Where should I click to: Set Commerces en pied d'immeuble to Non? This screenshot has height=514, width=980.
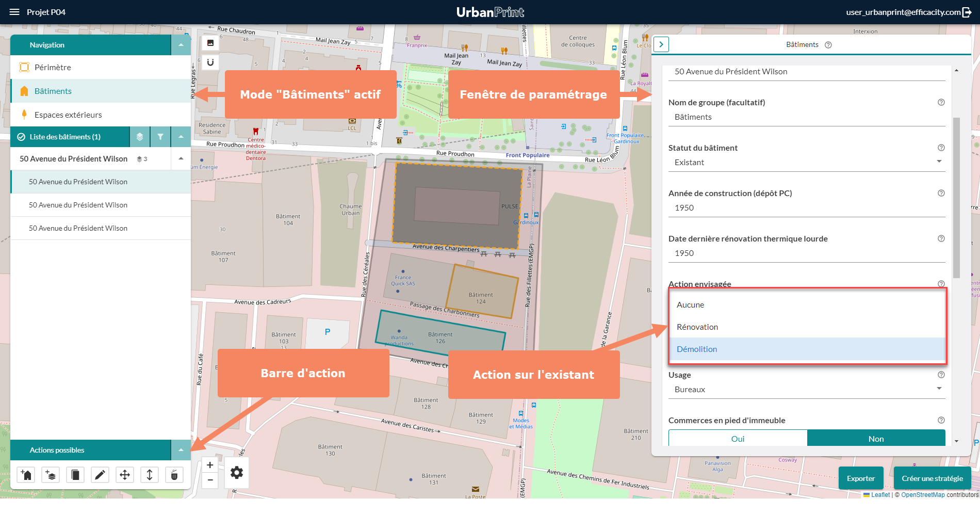(x=876, y=438)
